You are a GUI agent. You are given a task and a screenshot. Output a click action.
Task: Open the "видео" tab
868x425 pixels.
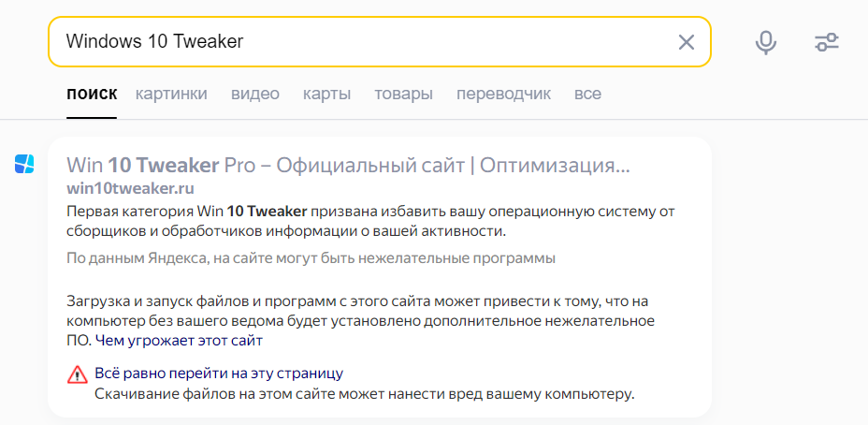click(x=255, y=95)
